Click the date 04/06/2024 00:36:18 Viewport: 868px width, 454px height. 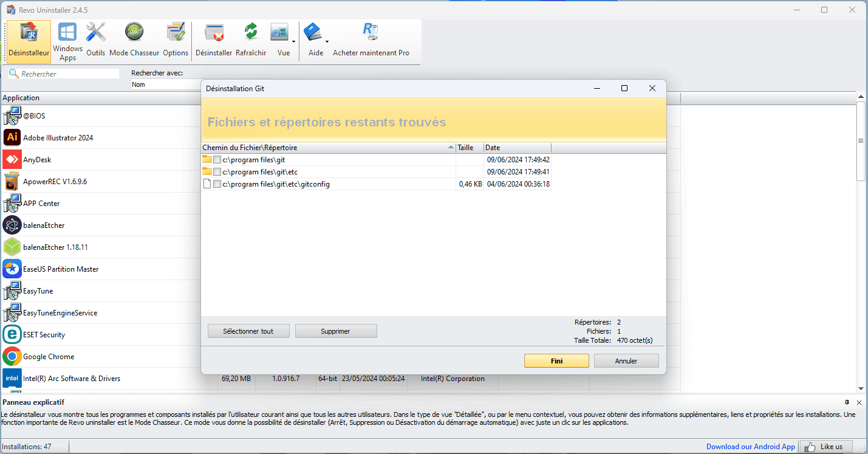coord(518,184)
